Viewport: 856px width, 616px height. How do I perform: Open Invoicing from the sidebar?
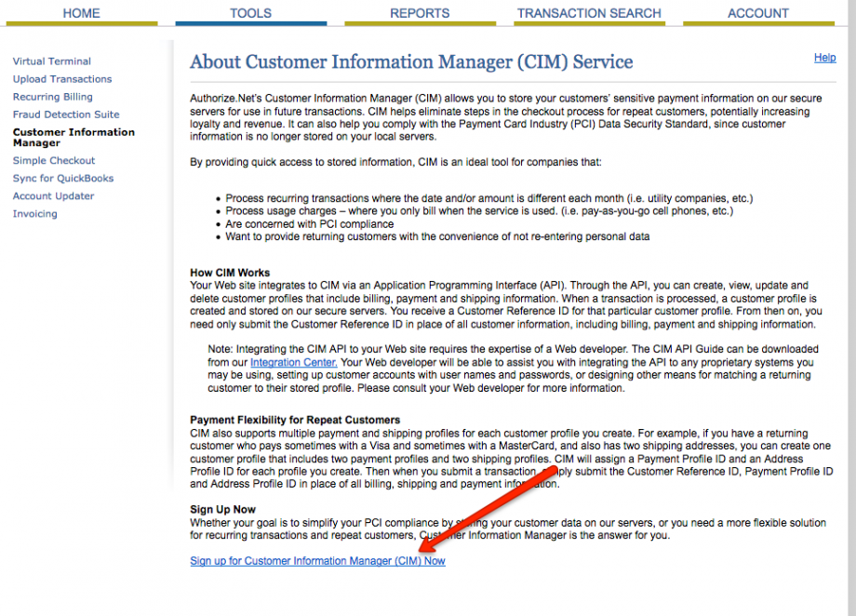pyautogui.click(x=35, y=214)
